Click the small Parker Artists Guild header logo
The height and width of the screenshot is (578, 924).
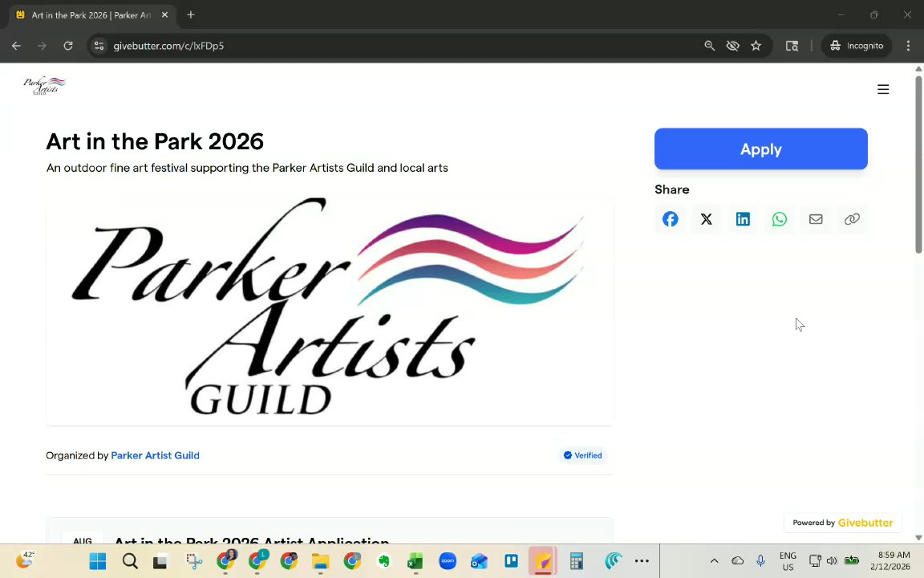pyautogui.click(x=44, y=86)
